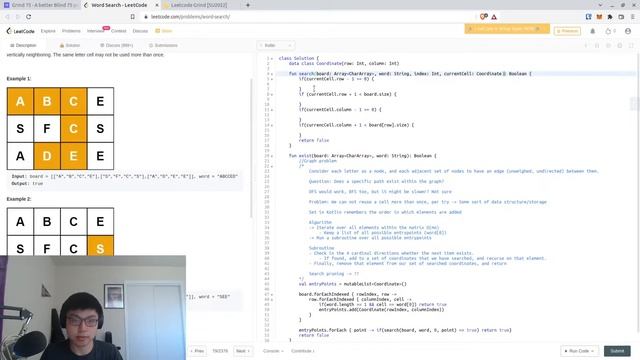Screen dimensions: 640x360
Task: Go to next problem with Next
Action: [242, 351]
